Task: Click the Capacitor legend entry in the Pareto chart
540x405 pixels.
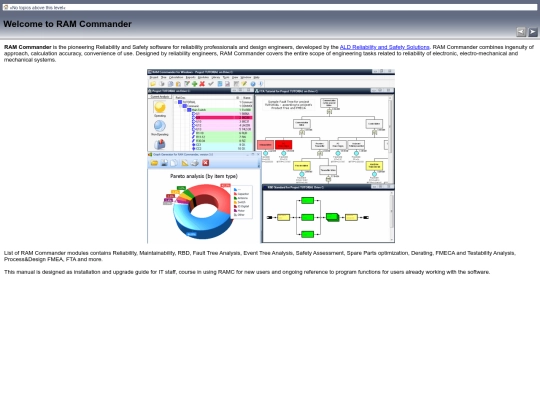Action: coord(242,194)
